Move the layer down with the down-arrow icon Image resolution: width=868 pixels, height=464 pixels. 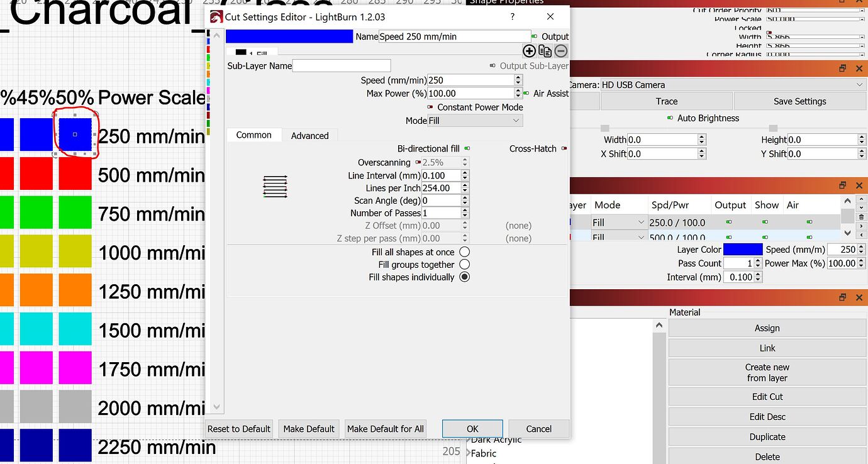pos(861,208)
